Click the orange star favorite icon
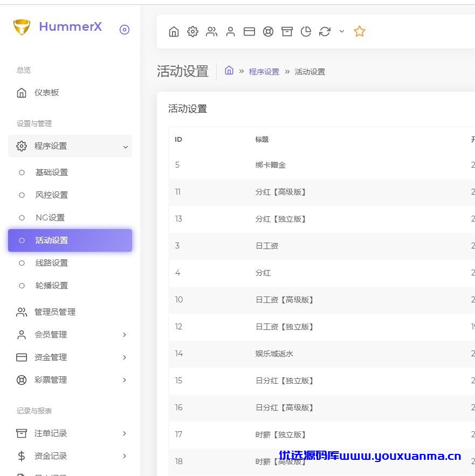 click(360, 31)
